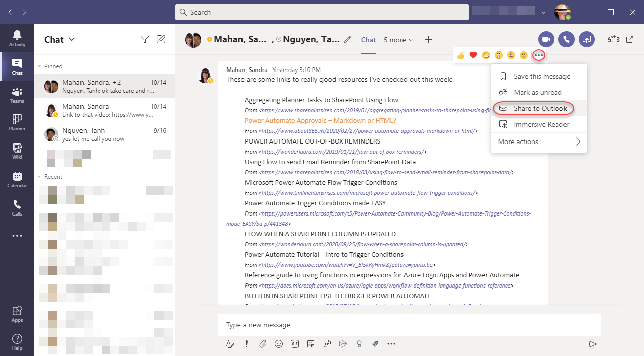Switch to the Chat tab of the conversation
Image resolution: width=644 pixels, height=356 pixels.
(368, 39)
